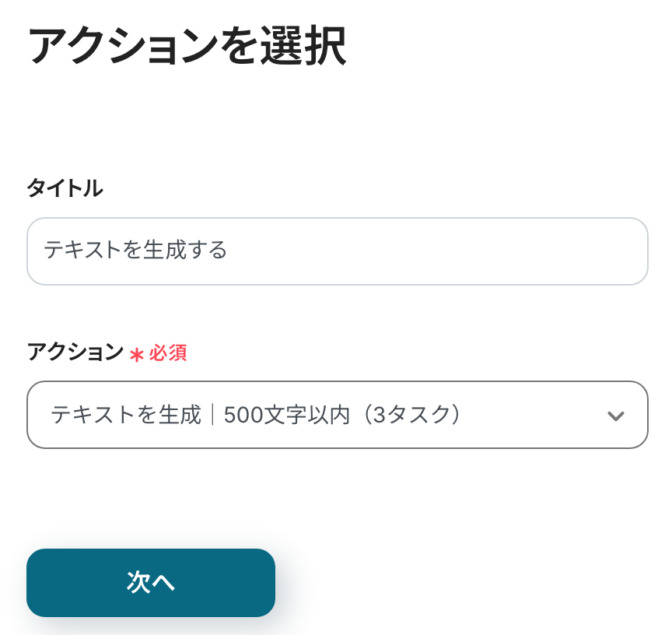
Task: Focus the title box containing テキストを生成する
Action: coord(337,251)
